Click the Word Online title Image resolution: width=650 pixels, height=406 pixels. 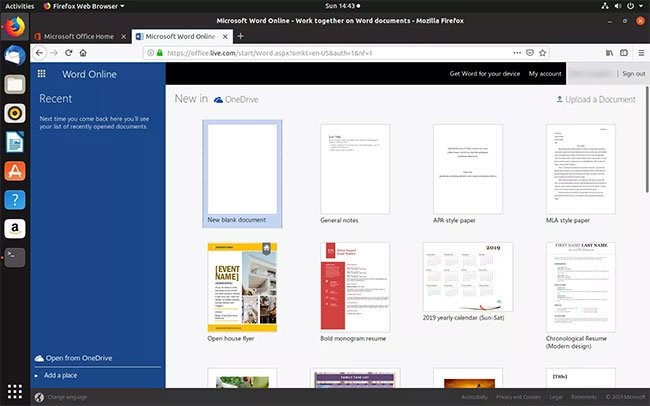point(89,74)
